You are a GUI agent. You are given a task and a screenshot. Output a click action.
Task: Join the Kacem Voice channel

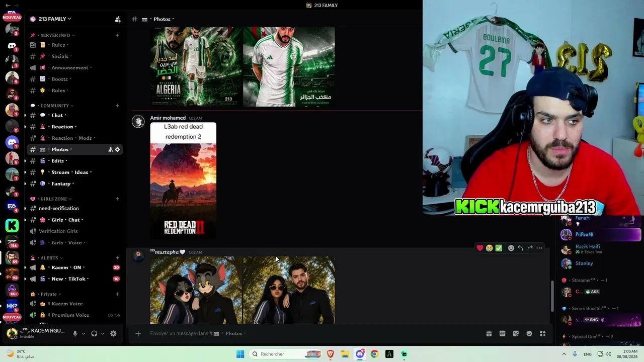(74, 304)
